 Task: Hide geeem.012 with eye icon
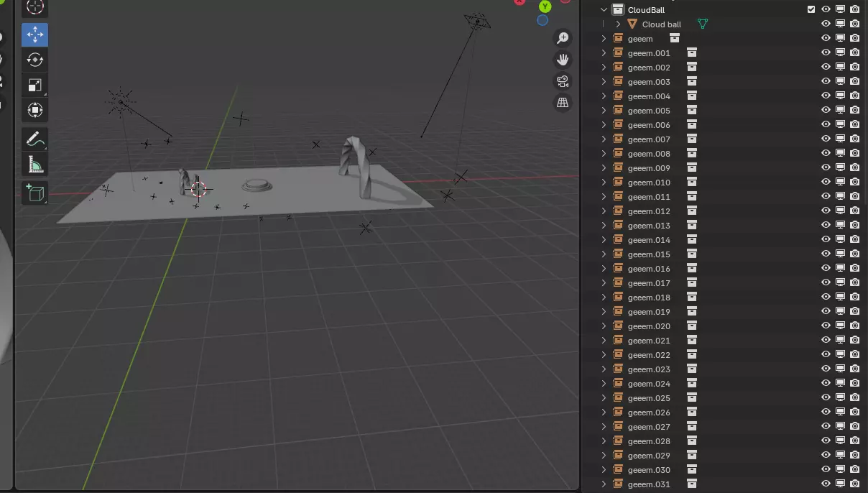(826, 211)
